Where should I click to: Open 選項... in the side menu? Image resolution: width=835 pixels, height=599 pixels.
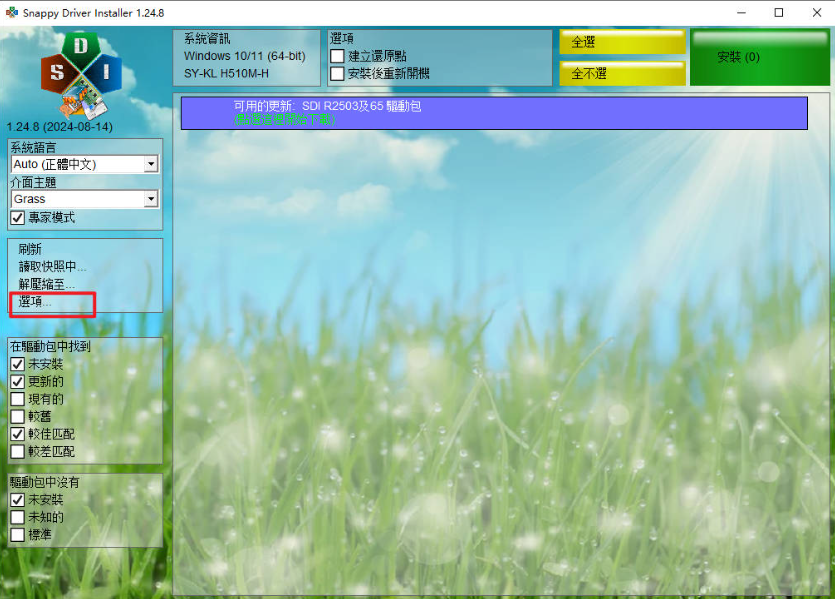point(36,302)
